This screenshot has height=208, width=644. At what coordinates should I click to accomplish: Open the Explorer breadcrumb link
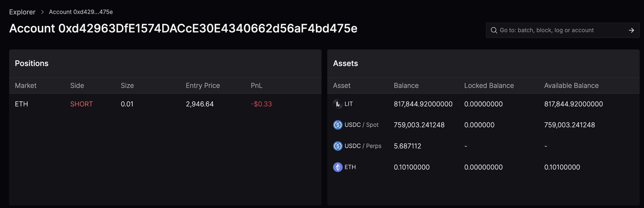coord(22,12)
